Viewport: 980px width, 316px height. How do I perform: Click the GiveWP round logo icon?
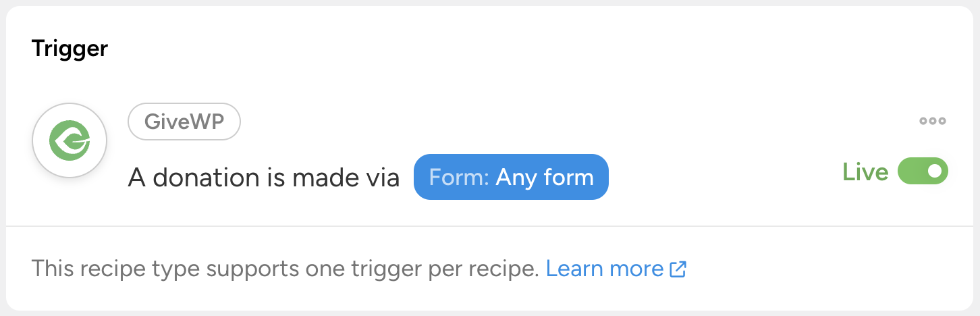pyautogui.click(x=70, y=140)
